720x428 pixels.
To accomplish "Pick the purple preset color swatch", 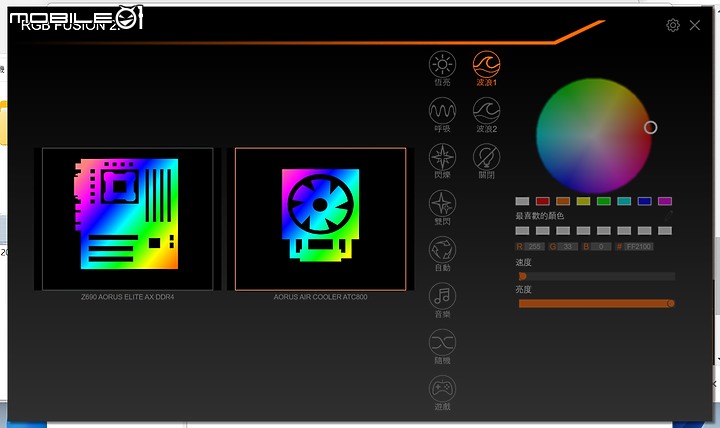I will pos(665,201).
